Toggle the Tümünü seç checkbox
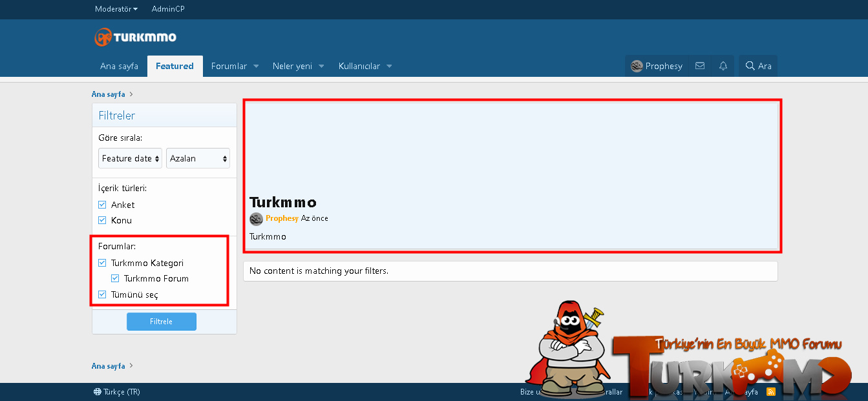The height and width of the screenshot is (401, 868). point(102,294)
